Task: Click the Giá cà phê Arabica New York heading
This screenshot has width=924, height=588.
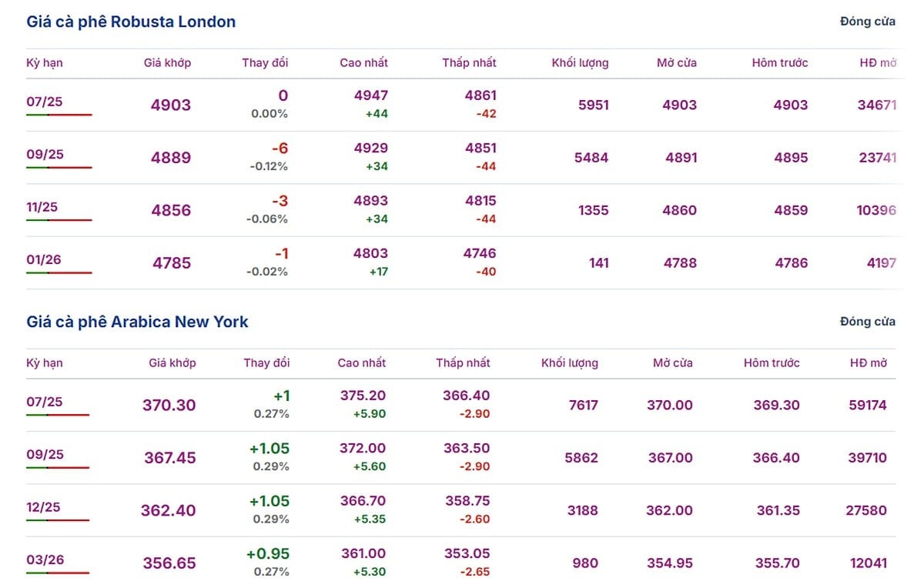Action: 137,322
